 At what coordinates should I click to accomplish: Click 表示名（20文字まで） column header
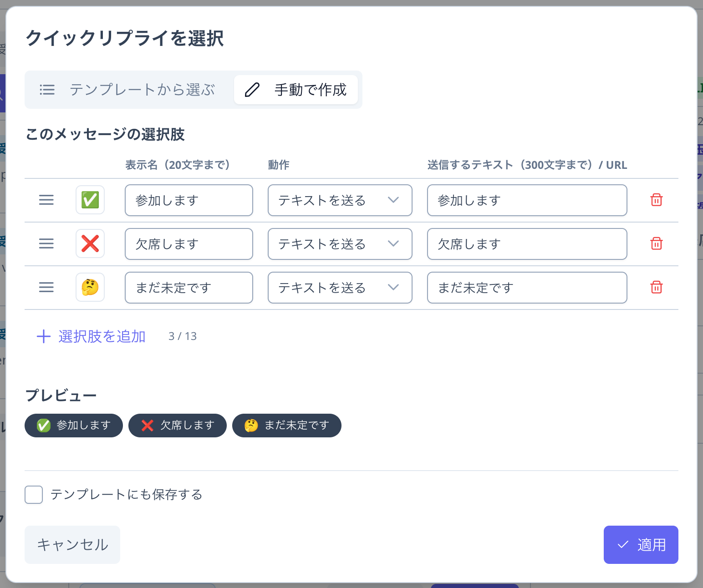(x=178, y=165)
